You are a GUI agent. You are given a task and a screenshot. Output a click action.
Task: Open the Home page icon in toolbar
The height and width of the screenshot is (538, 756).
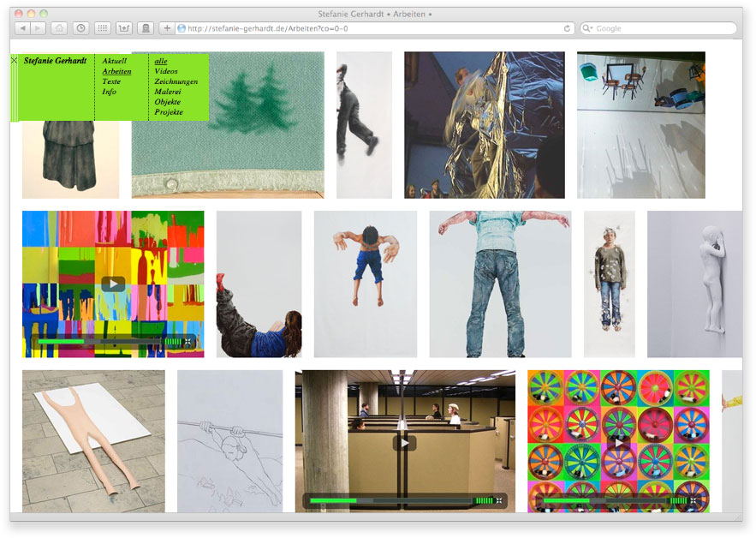(x=59, y=28)
